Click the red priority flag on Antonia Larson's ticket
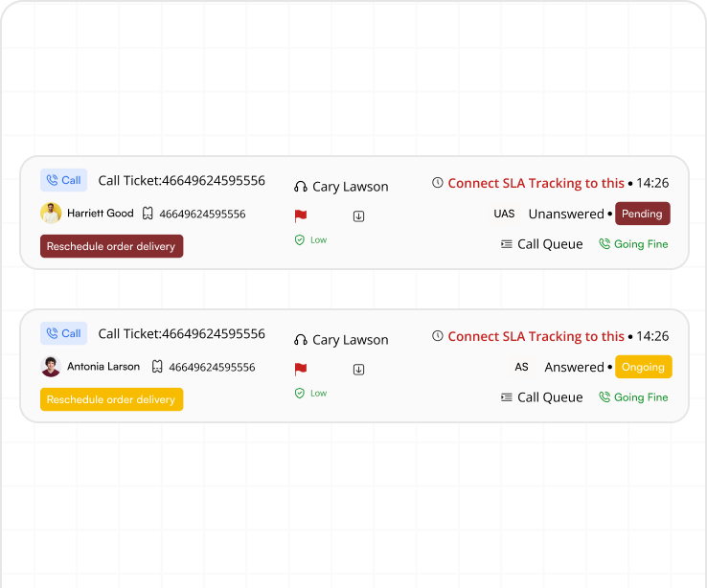Screen dimensions: 707x588 300,369
